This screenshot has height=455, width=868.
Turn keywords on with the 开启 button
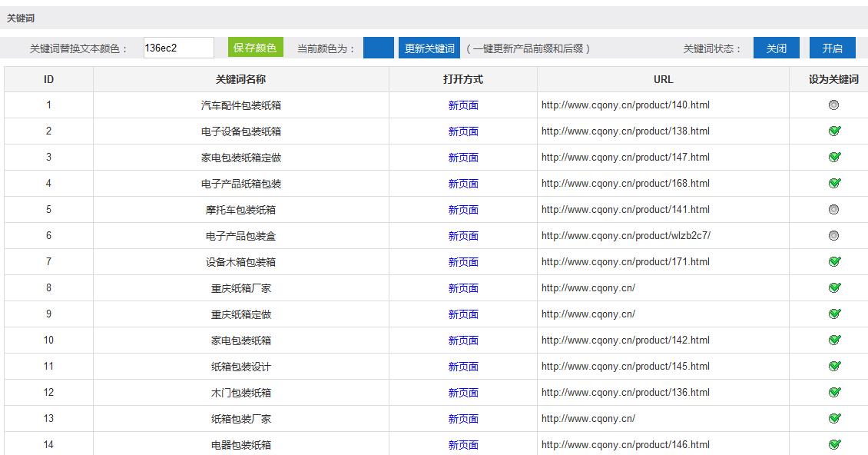pyautogui.click(x=833, y=48)
